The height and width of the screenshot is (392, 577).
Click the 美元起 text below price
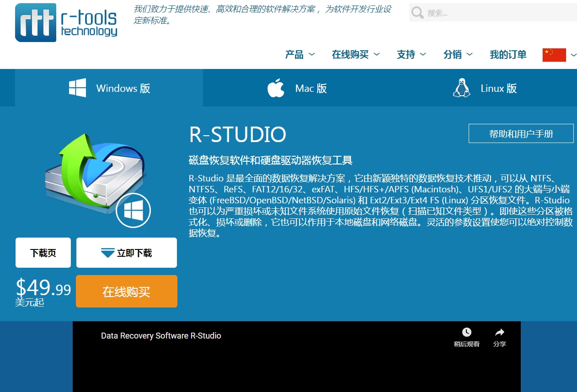(x=30, y=302)
